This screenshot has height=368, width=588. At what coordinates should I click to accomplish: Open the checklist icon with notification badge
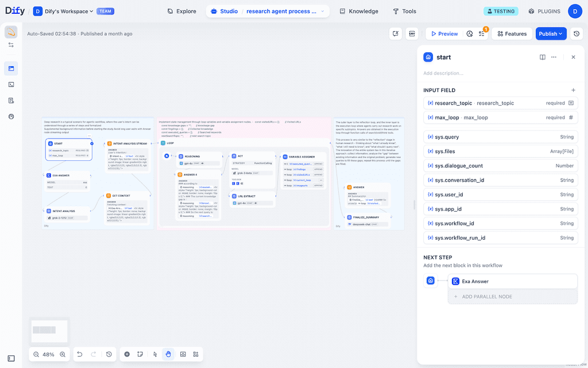pyautogui.click(x=482, y=33)
